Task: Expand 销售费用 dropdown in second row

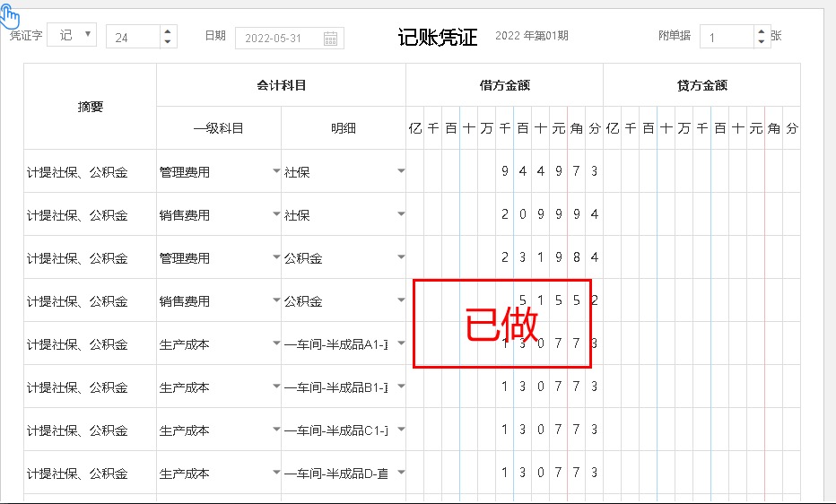Action: point(276,214)
